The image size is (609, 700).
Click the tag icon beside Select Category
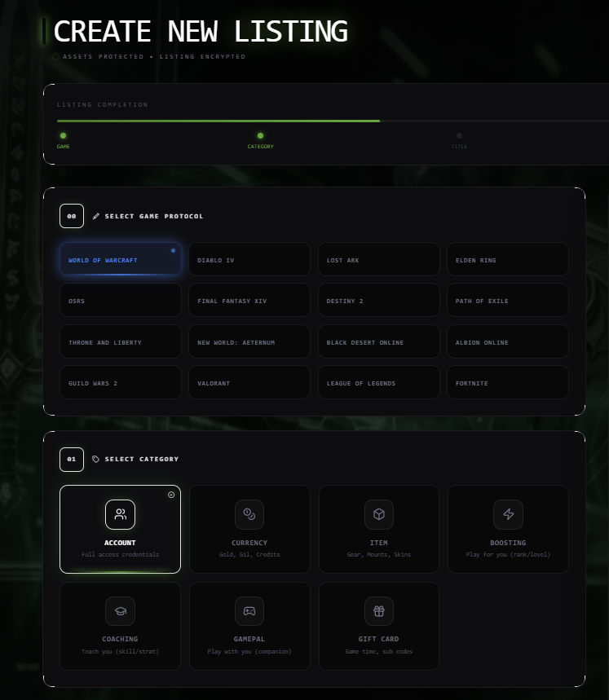pyautogui.click(x=95, y=459)
